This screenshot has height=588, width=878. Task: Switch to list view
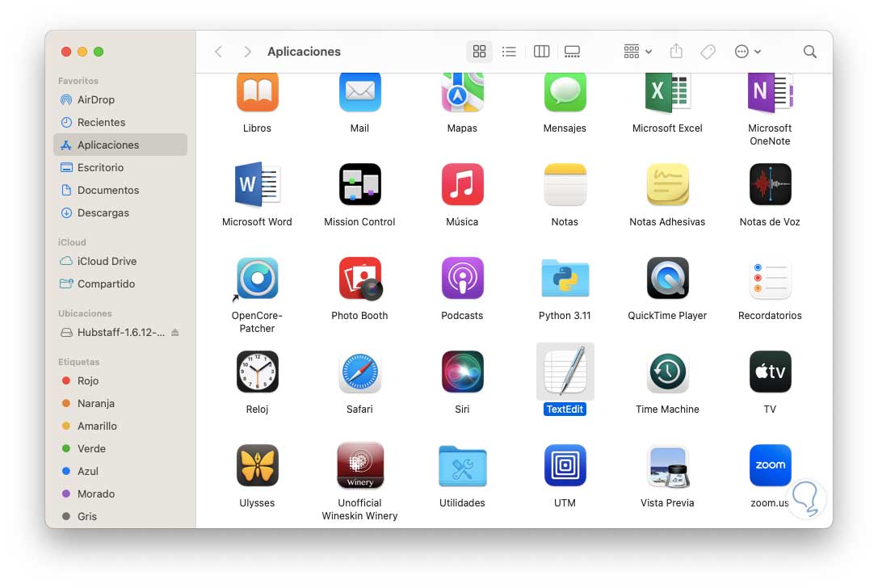tap(509, 52)
